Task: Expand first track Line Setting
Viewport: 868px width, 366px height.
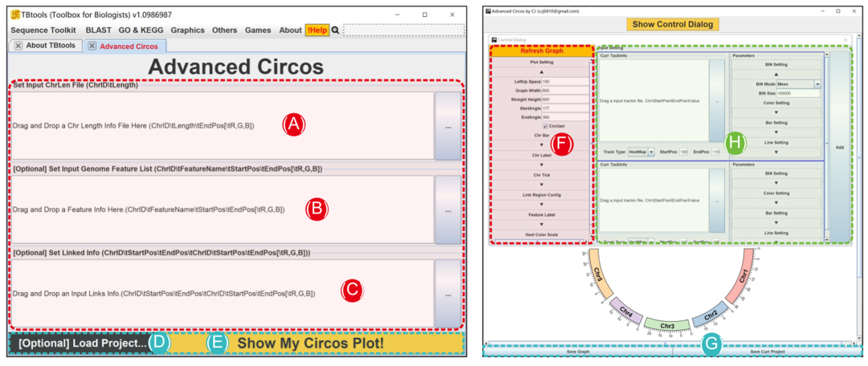Action: tap(776, 152)
